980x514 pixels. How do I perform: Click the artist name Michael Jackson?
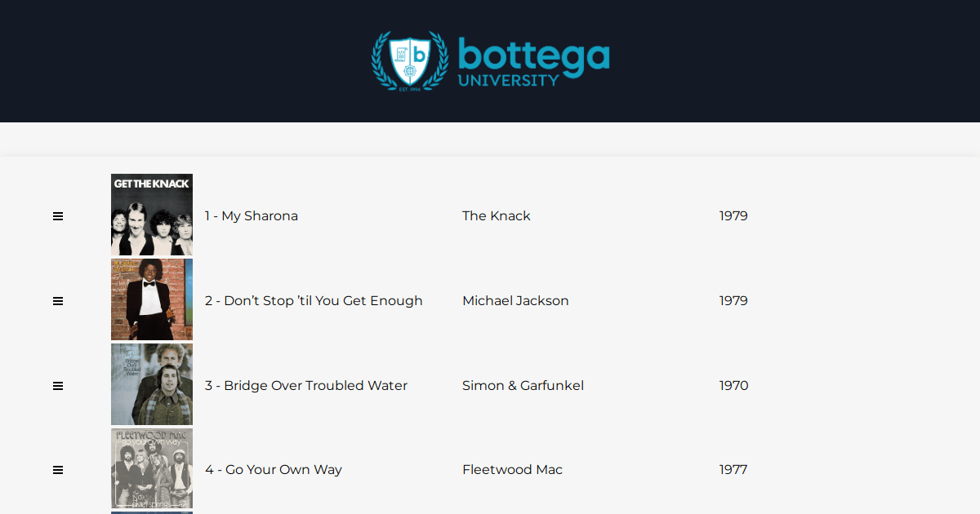[515, 301]
